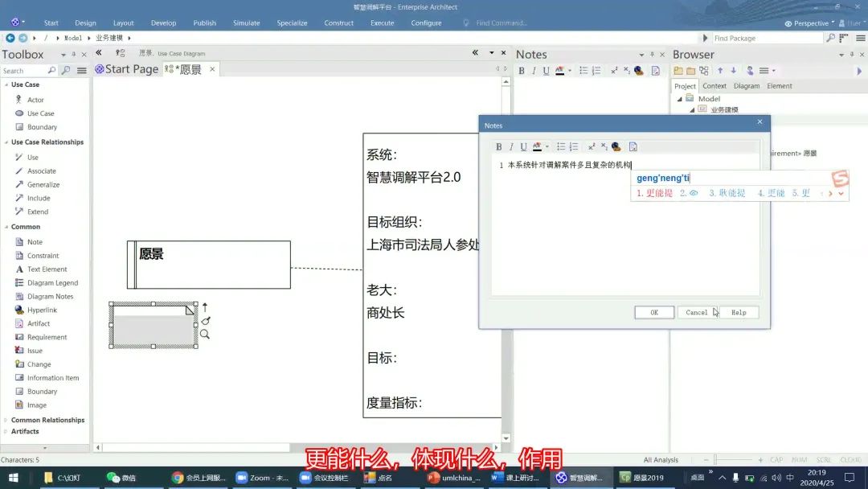This screenshot has width=868, height=489.
Task: Click Italic in Notes dialog toolbar
Action: [511, 146]
